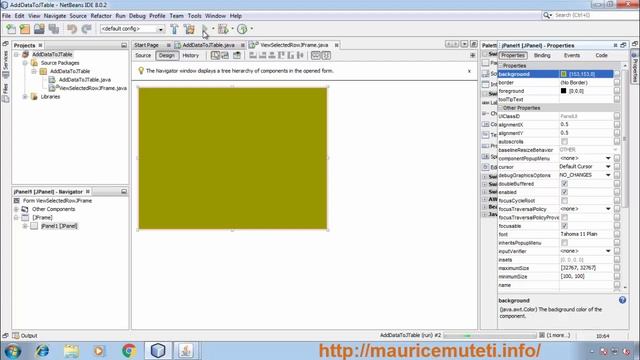This screenshot has height=360, width=640.
Task: Click the Build Project hammer icon
Action: point(174,29)
